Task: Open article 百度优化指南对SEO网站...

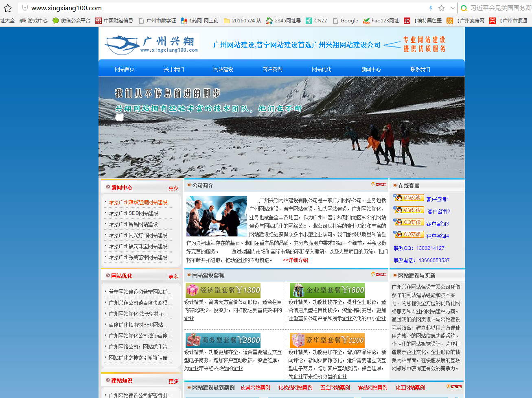Action: [138, 325]
